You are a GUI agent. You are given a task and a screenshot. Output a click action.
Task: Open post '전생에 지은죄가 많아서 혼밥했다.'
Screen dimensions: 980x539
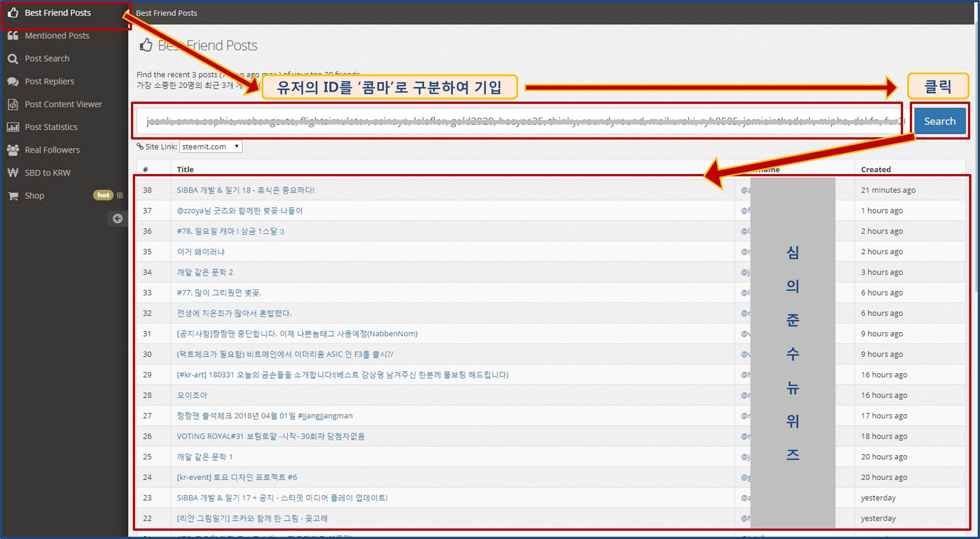coord(234,313)
